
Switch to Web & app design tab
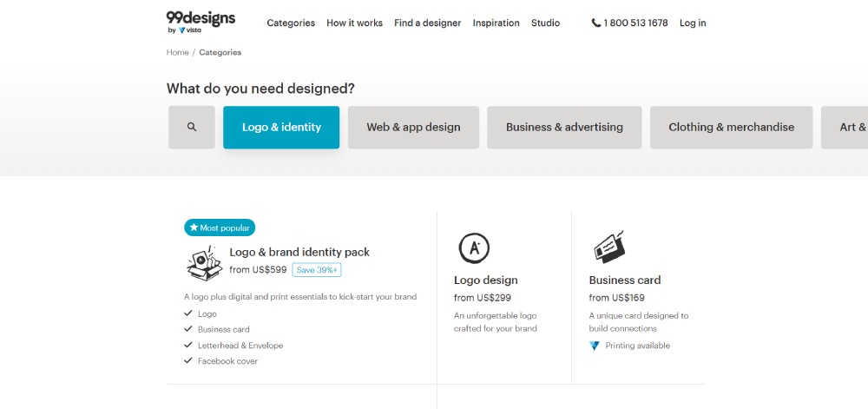[x=413, y=127]
